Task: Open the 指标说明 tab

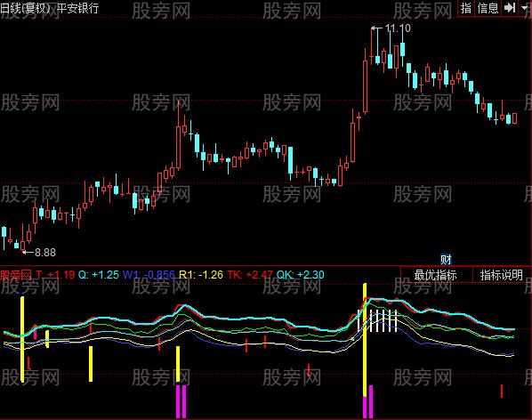Action: 502,275
